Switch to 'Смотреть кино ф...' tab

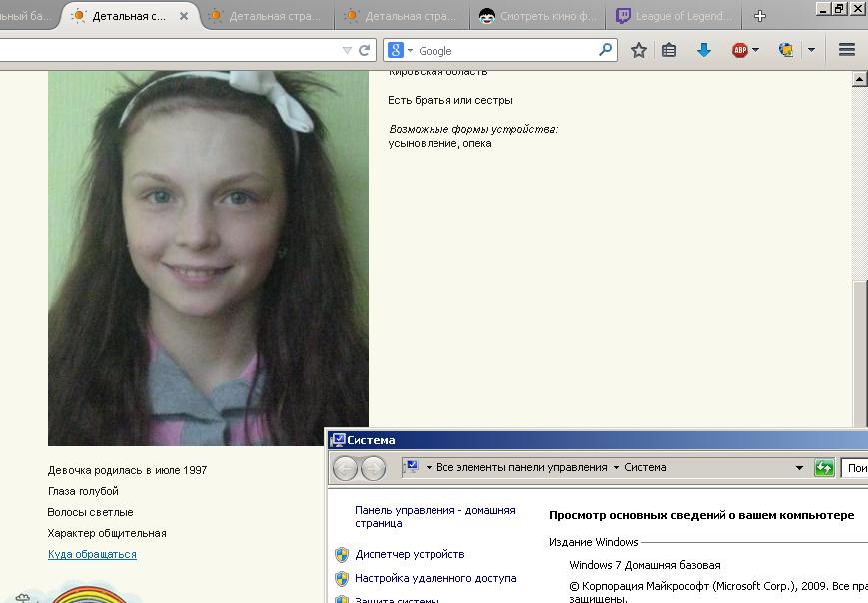[538, 16]
